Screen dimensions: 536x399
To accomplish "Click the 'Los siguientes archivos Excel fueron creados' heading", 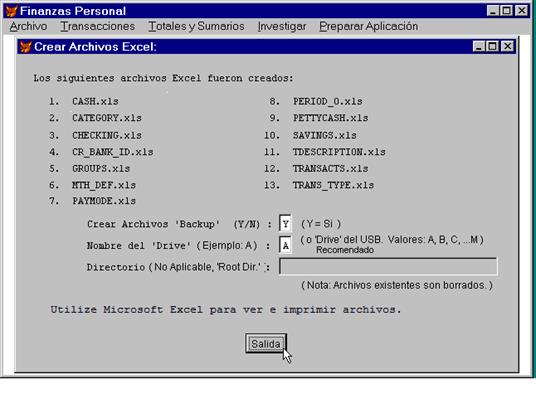I will [163, 78].
